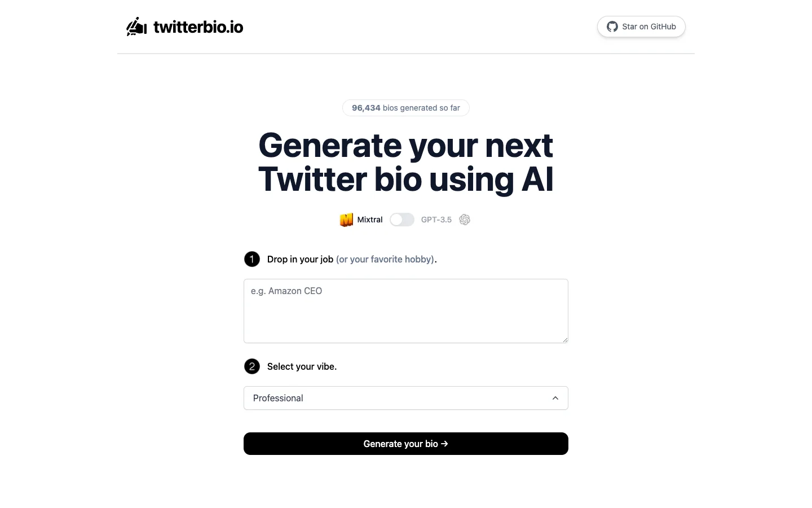This screenshot has height=508, width=812.
Task: Select the Mixtral flame emoji icon
Action: [x=346, y=220]
